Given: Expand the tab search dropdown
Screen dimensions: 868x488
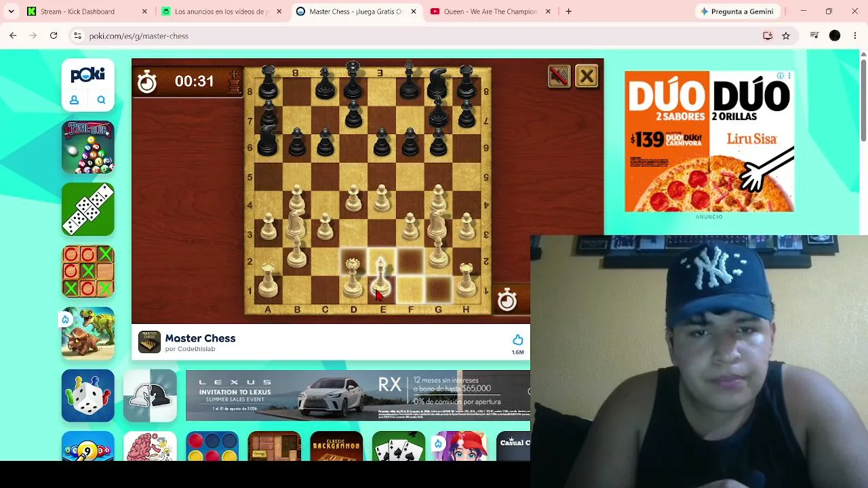Looking at the screenshot, I should 11,12.
